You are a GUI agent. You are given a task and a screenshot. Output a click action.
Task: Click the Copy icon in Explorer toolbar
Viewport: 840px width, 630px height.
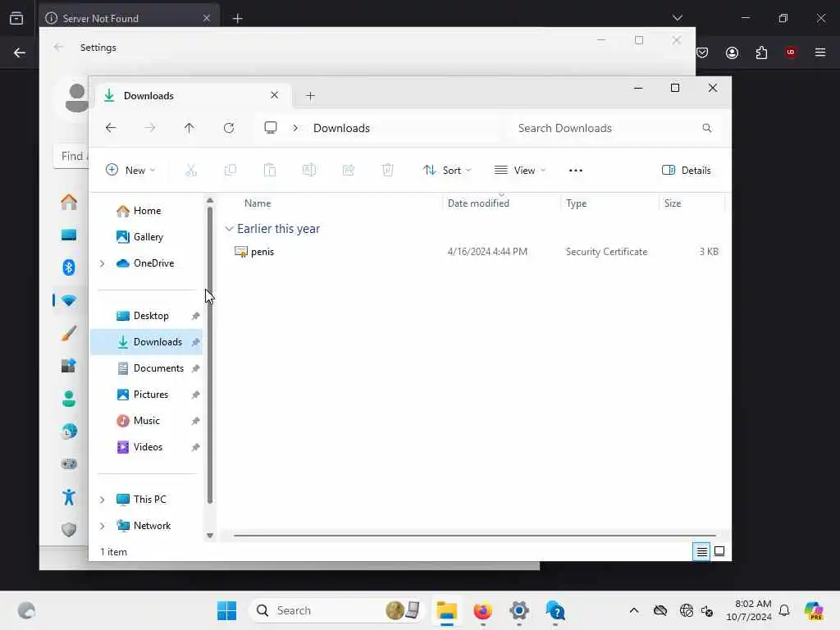[231, 171]
